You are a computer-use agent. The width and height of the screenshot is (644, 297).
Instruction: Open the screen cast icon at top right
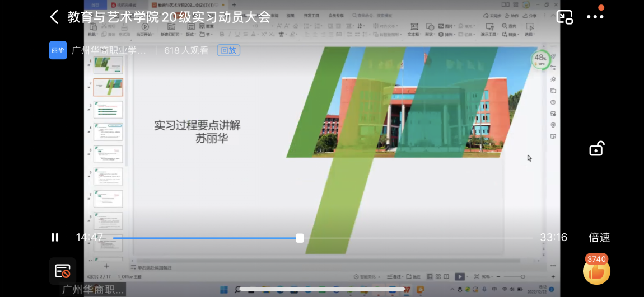coord(564,17)
